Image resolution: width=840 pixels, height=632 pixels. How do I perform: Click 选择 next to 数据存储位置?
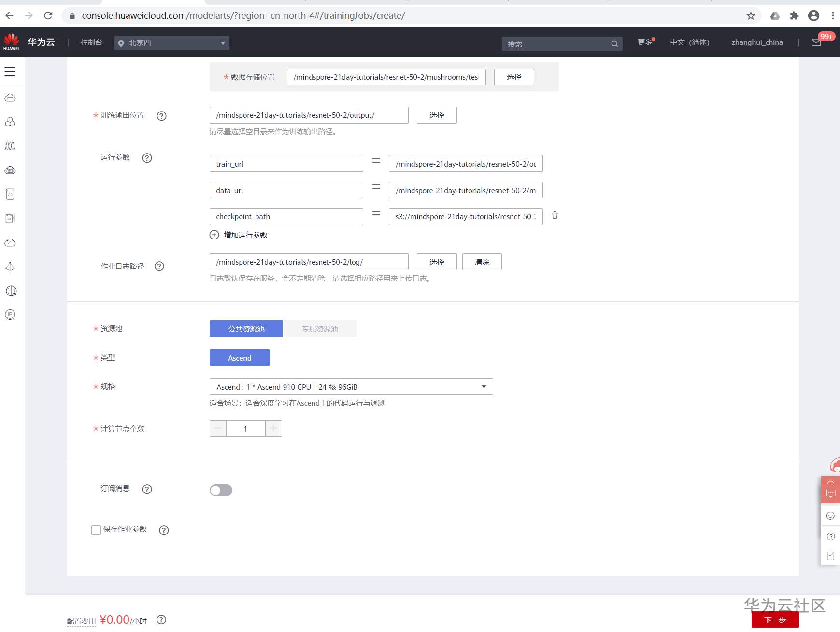(514, 77)
